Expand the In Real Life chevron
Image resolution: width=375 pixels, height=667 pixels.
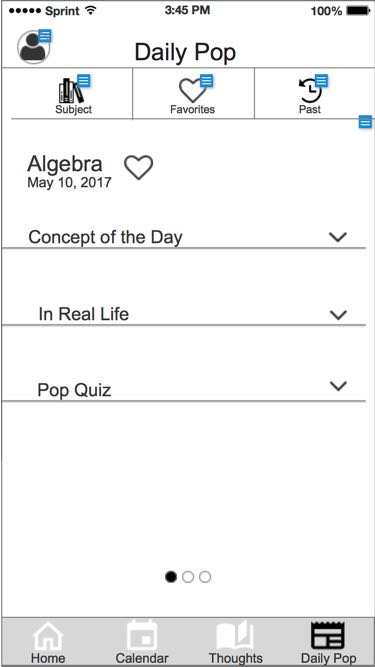(338, 315)
